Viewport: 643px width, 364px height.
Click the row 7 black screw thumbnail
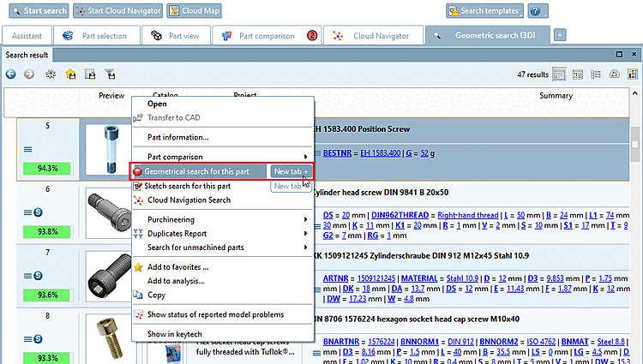(x=109, y=277)
